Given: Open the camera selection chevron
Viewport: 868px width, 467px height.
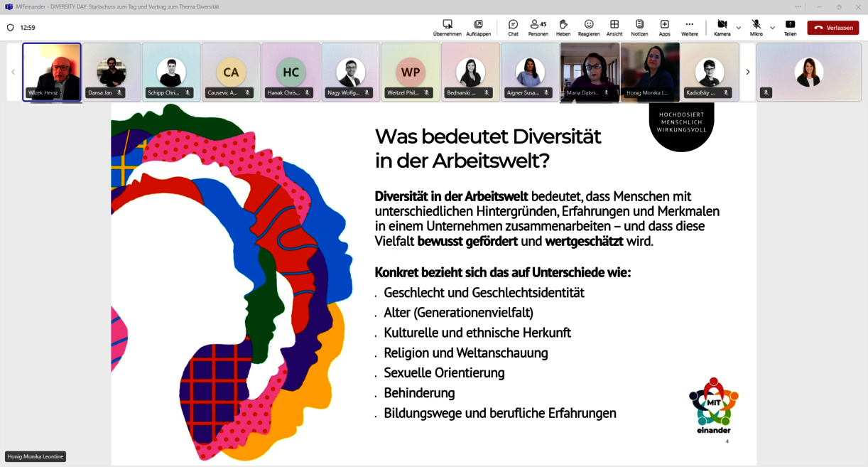Looking at the screenshot, I should click(737, 28).
